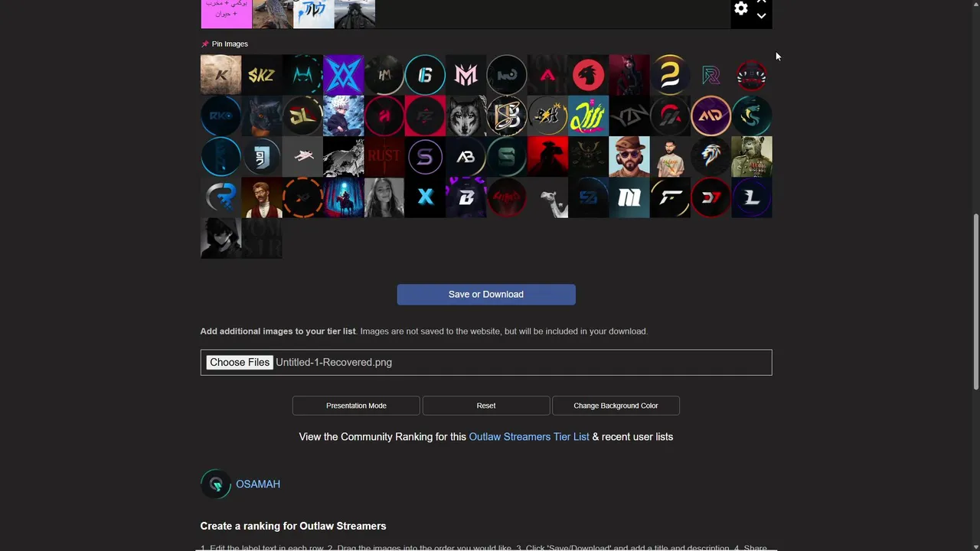Select the cyan-ringed number 6 logo
Viewport: 980px width, 551px height.
point(425,75)
